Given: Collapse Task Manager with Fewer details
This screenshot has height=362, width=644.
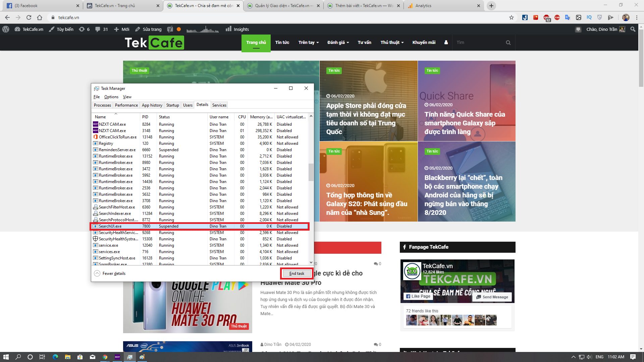Looking at the screenshot, I should tap(110, 274).
